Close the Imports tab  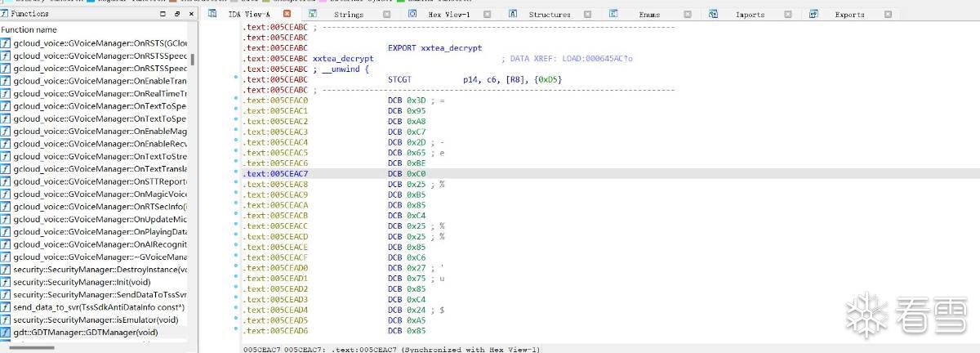[x=787, y=14]
